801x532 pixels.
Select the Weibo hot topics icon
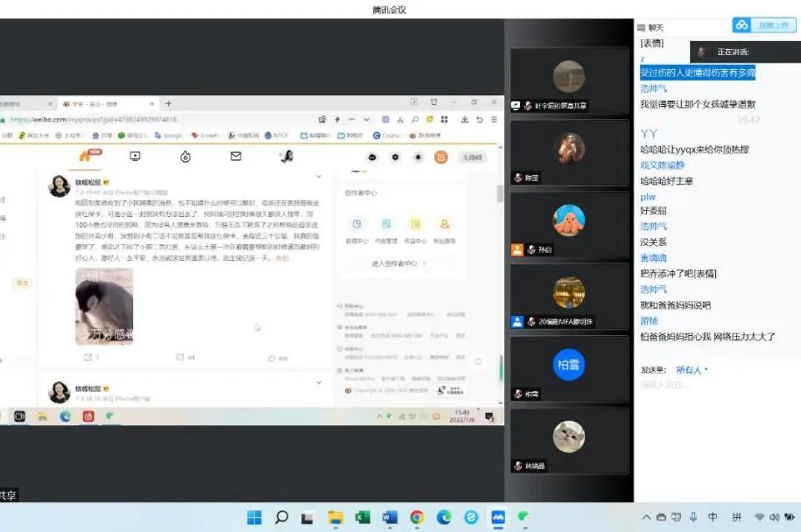(185, 156)
